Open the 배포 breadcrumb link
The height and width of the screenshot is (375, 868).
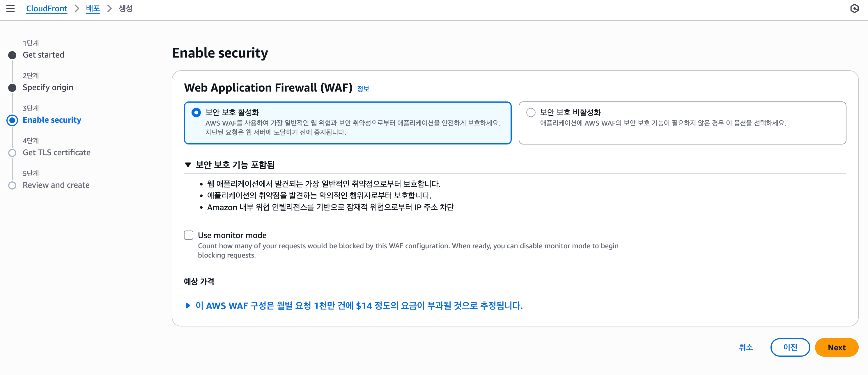[x=93, y=8]
